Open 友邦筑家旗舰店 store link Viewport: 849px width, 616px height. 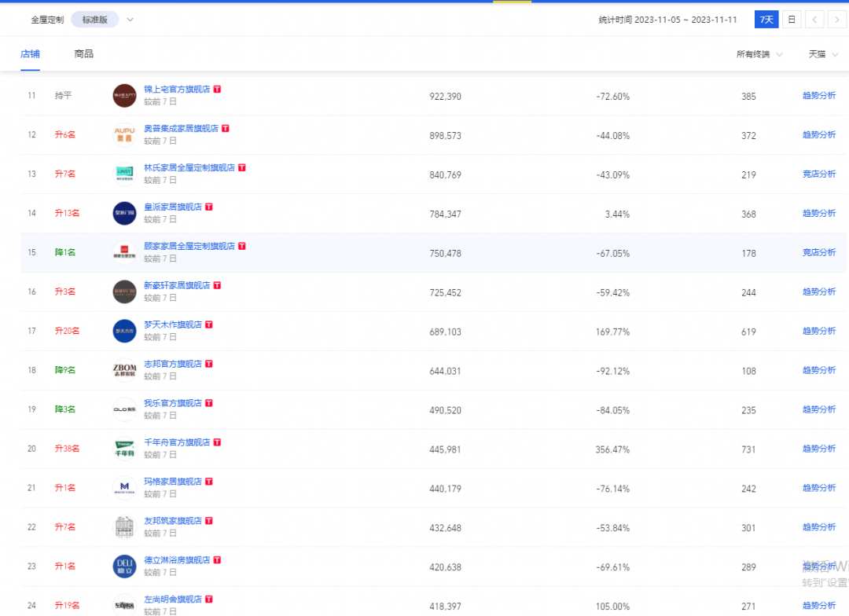pyautogui.click(x=173, y=521)
